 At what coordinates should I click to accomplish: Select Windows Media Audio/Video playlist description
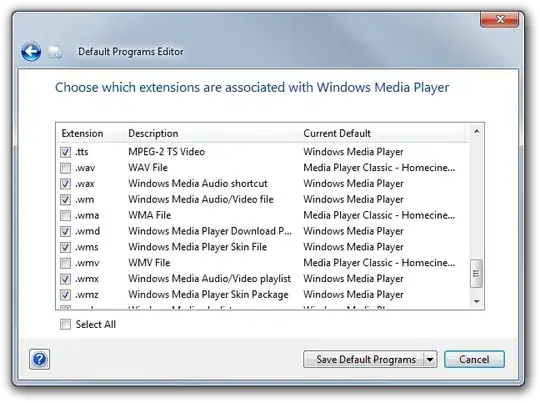tap(209, 279)
